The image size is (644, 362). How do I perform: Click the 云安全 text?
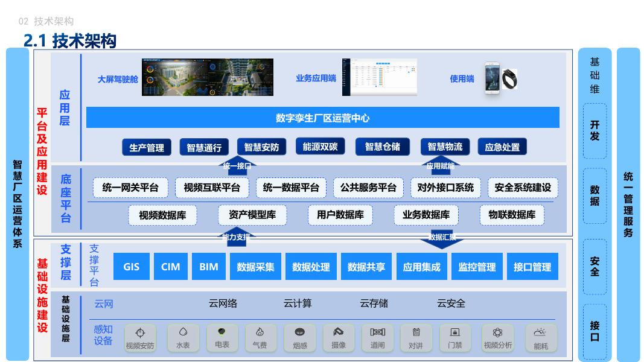click(x=451, y=303)
